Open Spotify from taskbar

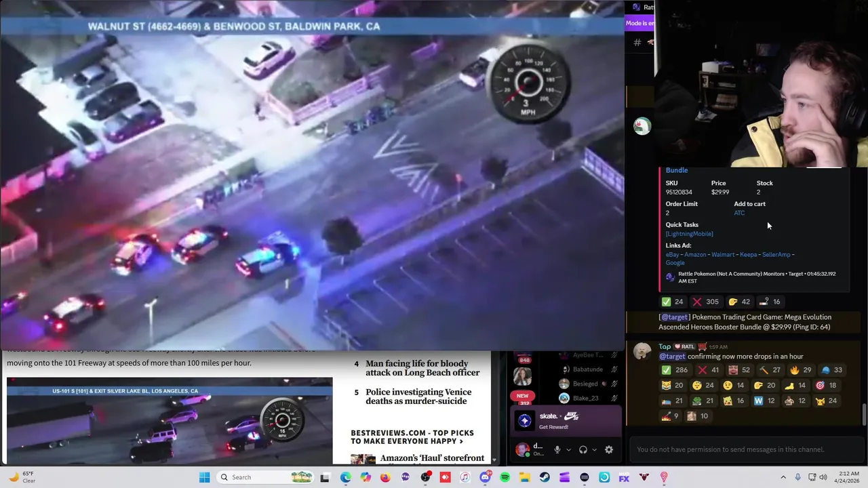click(505, 477)
